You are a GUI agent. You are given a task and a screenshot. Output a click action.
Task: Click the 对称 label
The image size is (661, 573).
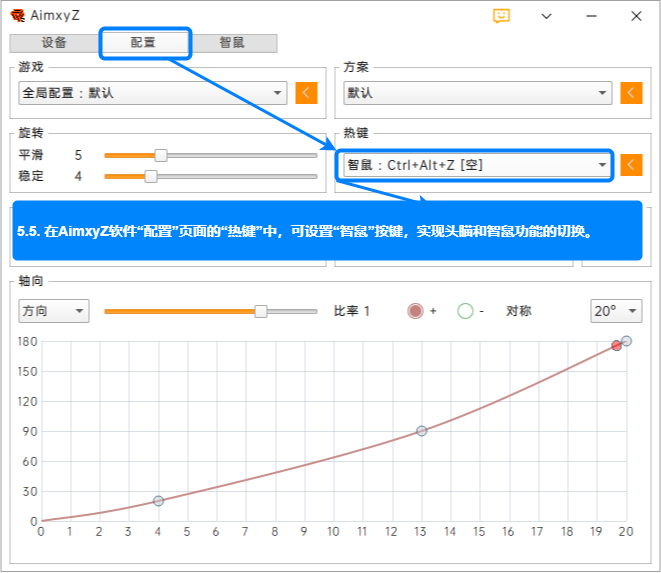tap(519, 311)
